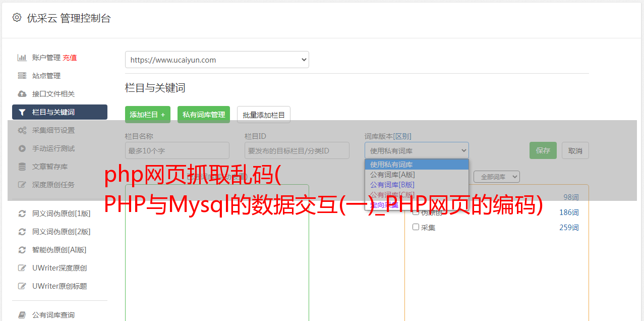Open the 词库版本 select box

[417, 150]
